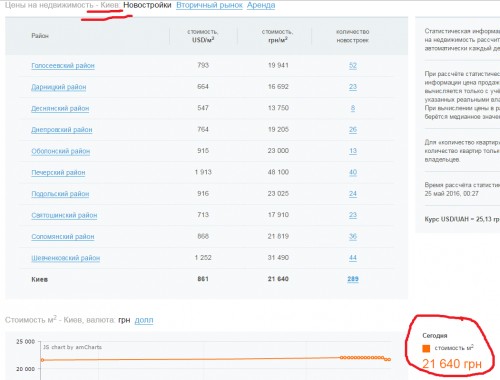
Task: Click the Район column header
Action: 40,36
